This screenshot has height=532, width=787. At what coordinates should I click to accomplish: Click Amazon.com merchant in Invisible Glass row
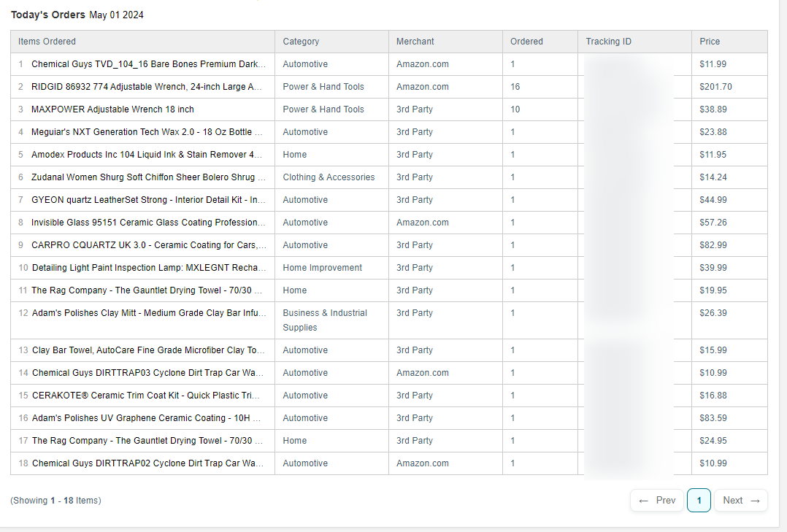(423, 223)
